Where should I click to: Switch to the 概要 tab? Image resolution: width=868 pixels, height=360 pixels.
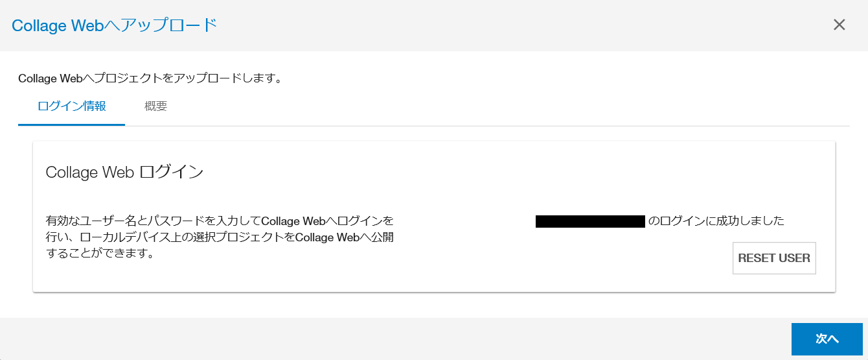click(x=155, y=106)
